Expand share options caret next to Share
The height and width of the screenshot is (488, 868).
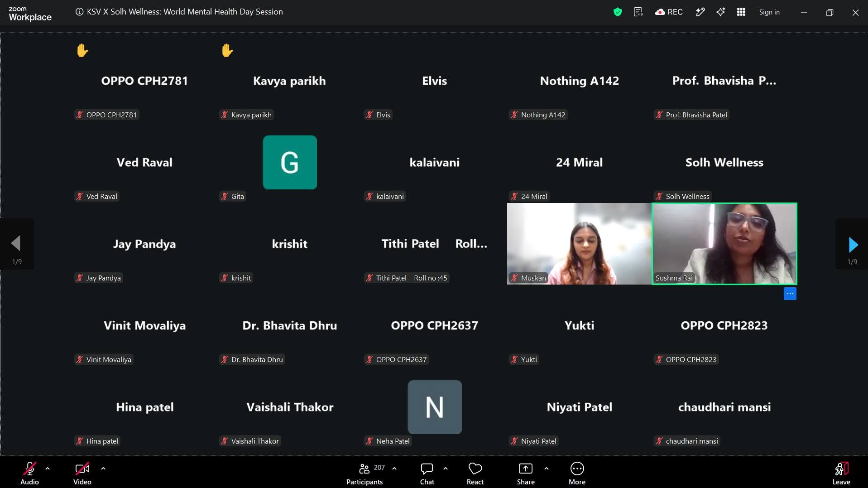tap(547, 469)
